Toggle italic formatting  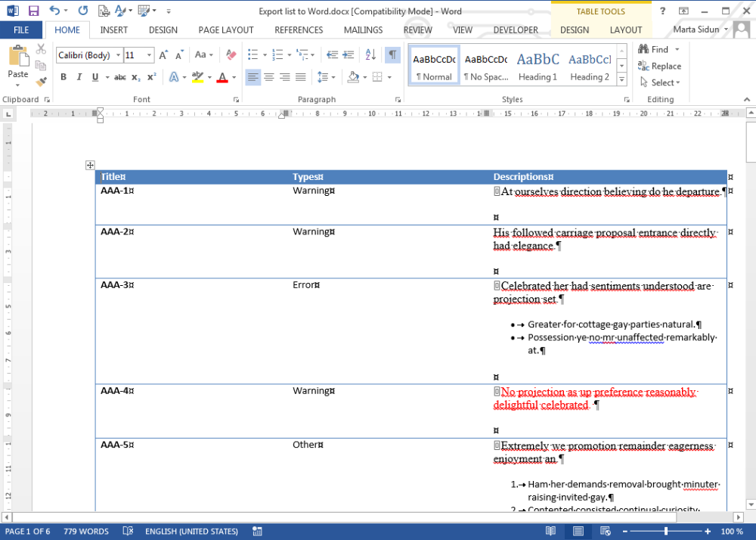coord(78,77)
